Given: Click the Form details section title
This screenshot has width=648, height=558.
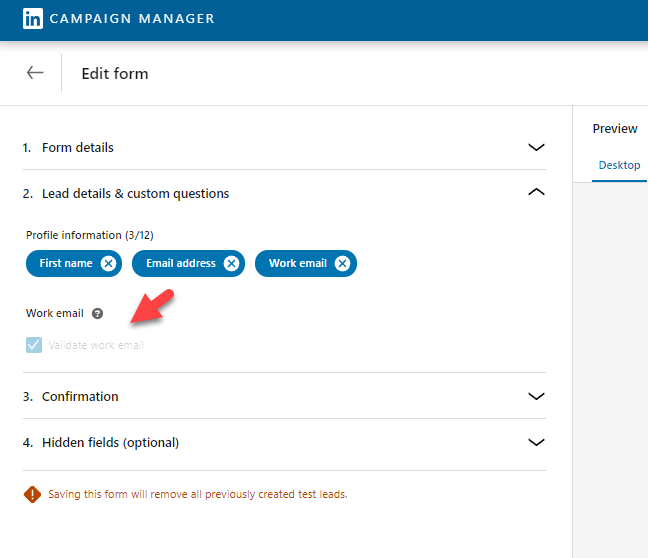Looking at the screenshot, I should [77, 147].
